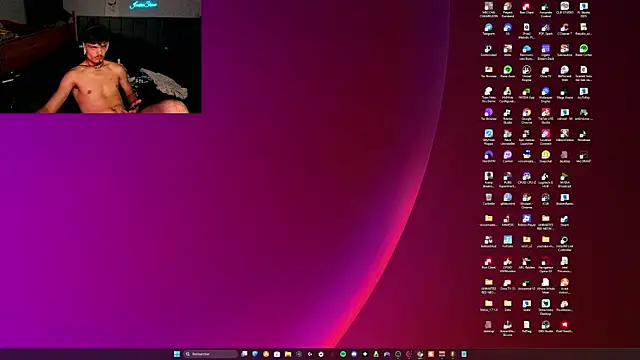The width and height of the screenshot is (640, 360).
Task: Open the OBS Studio desktop shortcut
Action: pyautogui.click(x=546, y=327)
